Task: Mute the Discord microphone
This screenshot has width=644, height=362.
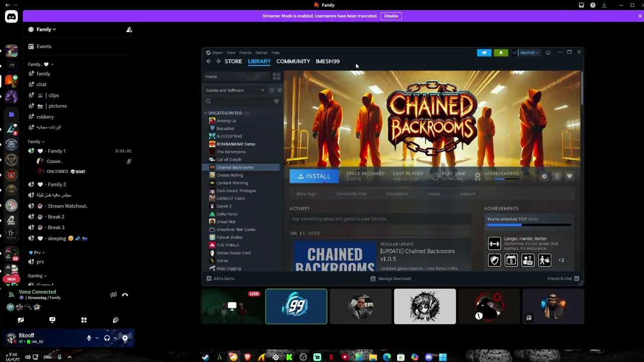Action: pos(89,338)
